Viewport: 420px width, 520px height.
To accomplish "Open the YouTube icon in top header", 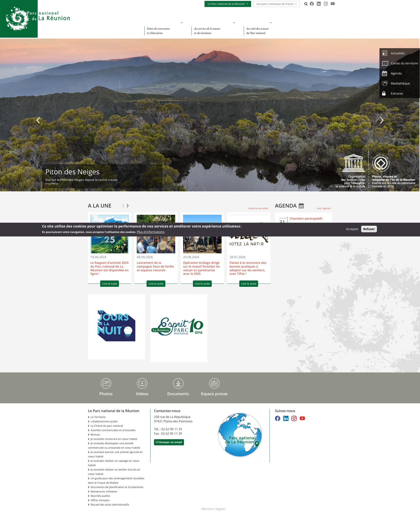I will (333, 4).
